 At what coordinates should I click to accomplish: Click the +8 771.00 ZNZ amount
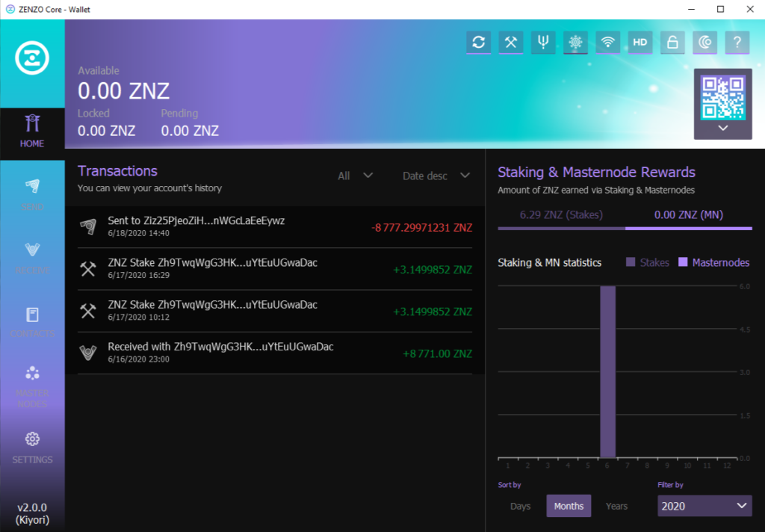(x=437, y=354)
